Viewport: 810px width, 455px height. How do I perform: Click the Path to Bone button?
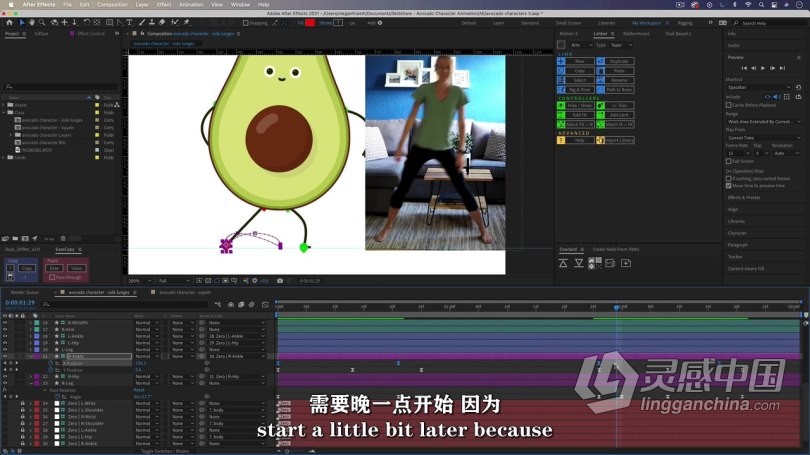(x=619, y=89)
